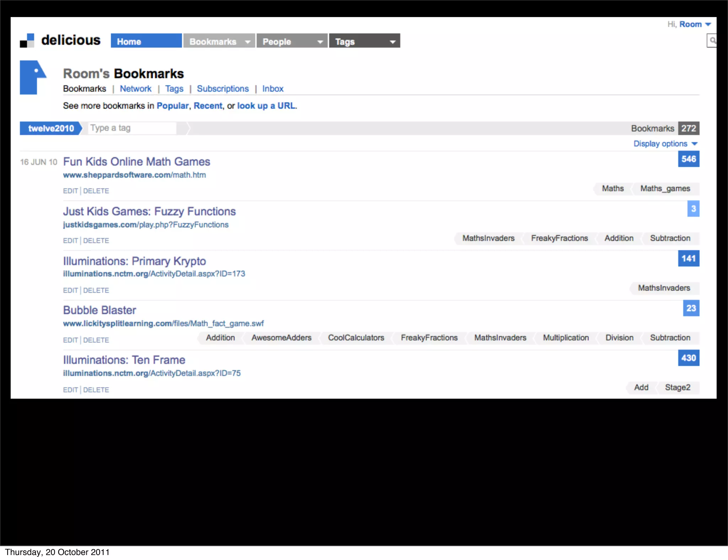Click the 23 saves count badge
The width and height of the screenshot is (728, 560).
pyautogui.click(x=691, y=308)
